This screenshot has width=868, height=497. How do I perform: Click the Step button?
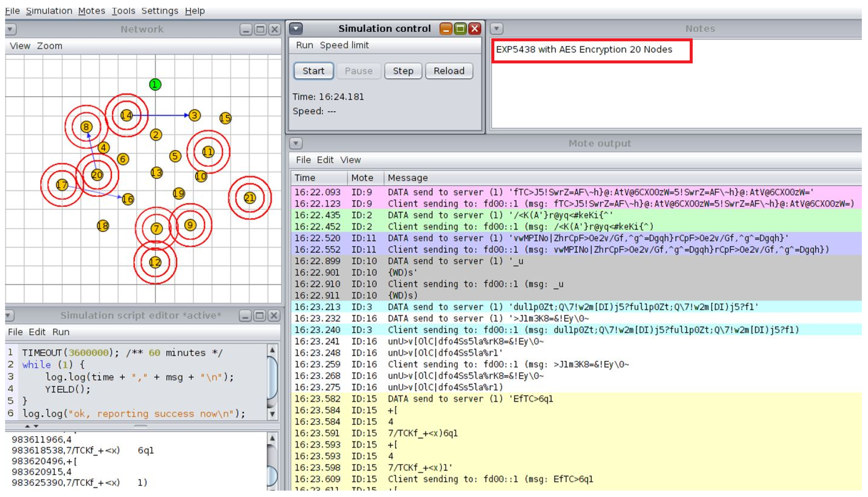tap(403, 71)
